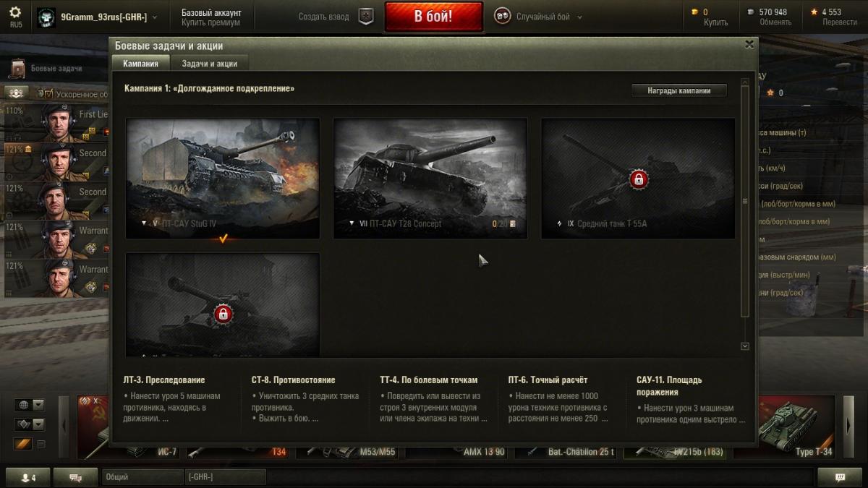Toggle Ускоренное обучение crew checkbox
868x488 pixels.
tap(49, 94)
